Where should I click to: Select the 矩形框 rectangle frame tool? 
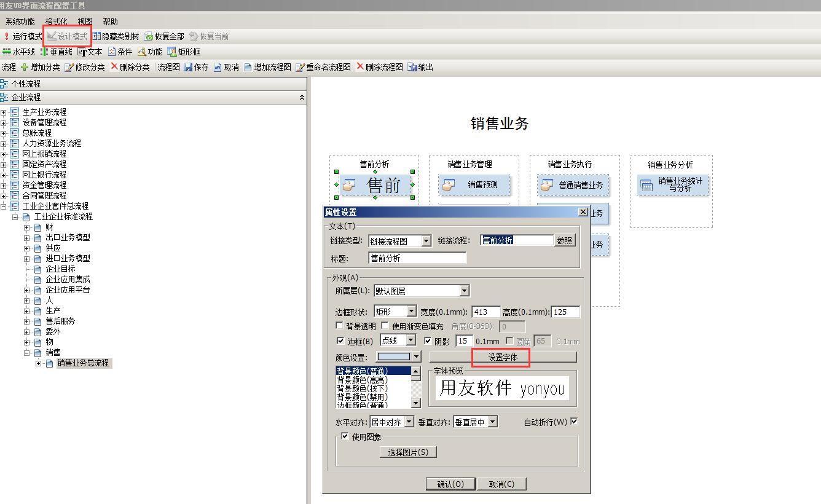pyautogui.click(x=184, y=52)
